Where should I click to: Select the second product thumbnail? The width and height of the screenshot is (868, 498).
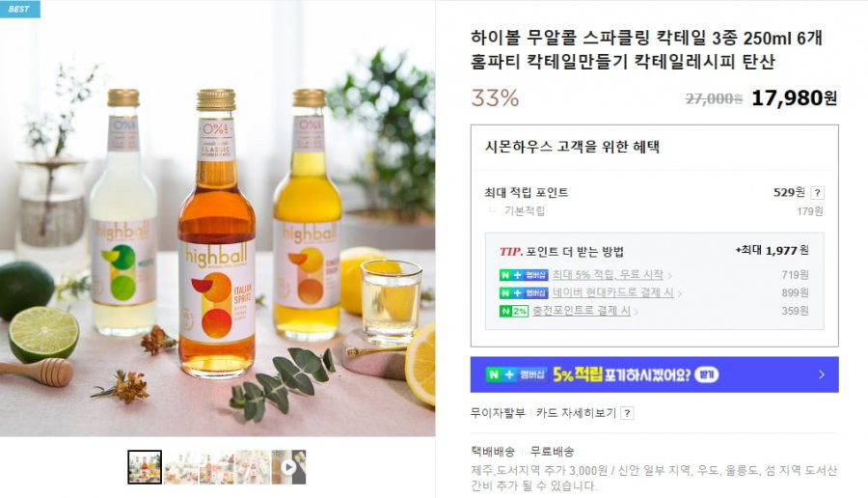[180, 467]
